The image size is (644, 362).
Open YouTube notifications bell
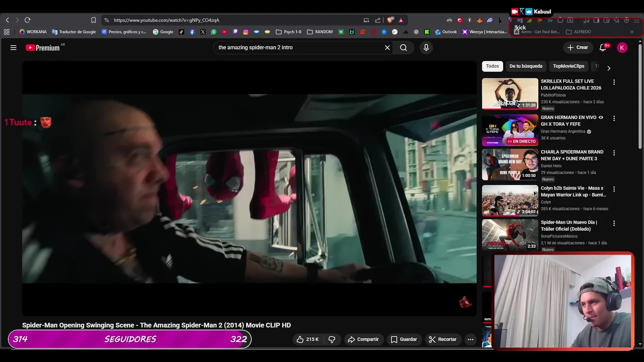[603, 47]
